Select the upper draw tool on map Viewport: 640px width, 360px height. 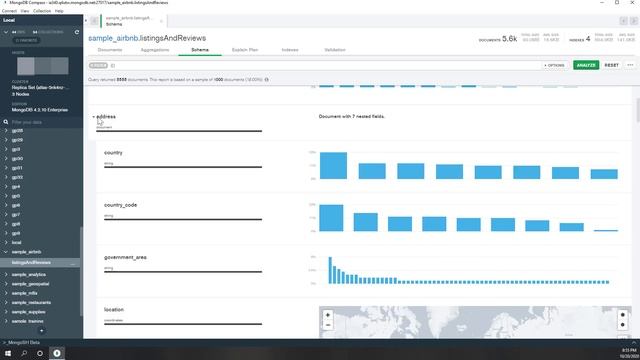(x=622, y=315)
